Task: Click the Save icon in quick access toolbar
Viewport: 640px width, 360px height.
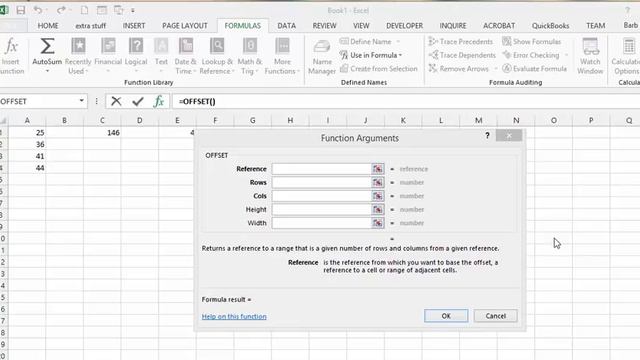Action: coord(20,10)
